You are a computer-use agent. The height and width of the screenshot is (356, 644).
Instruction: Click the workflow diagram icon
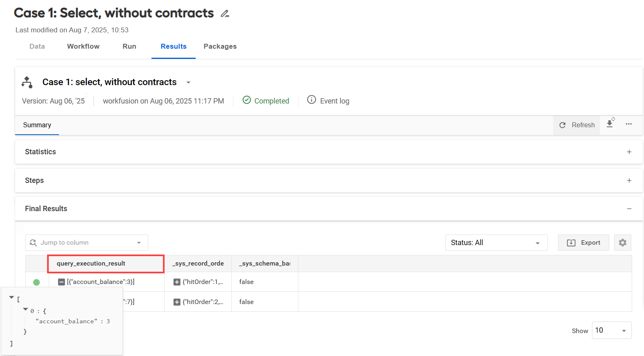27,82
